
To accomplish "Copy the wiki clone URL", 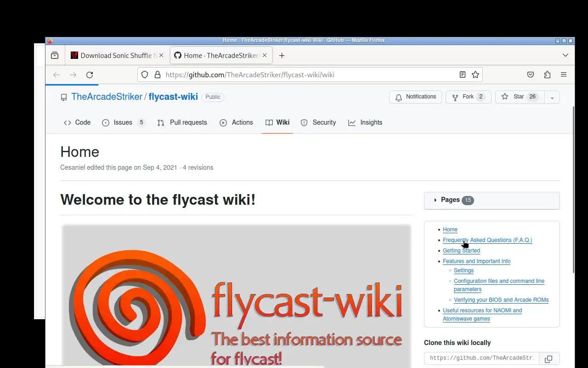I will (x=548, y=359).
